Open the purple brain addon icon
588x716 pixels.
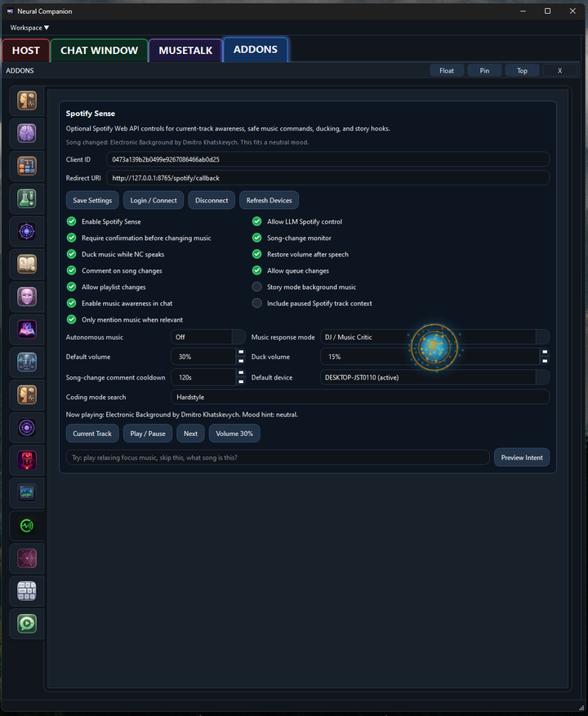27,133
